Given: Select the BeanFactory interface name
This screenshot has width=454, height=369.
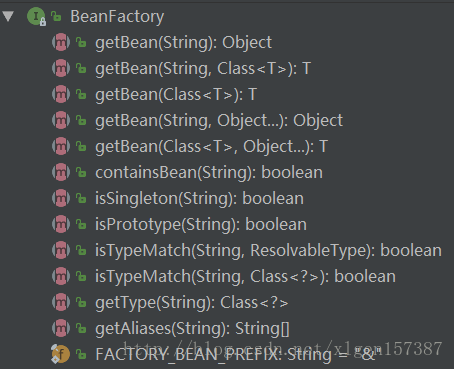Looking at the screenshot, I should click(x=117, y=16).
